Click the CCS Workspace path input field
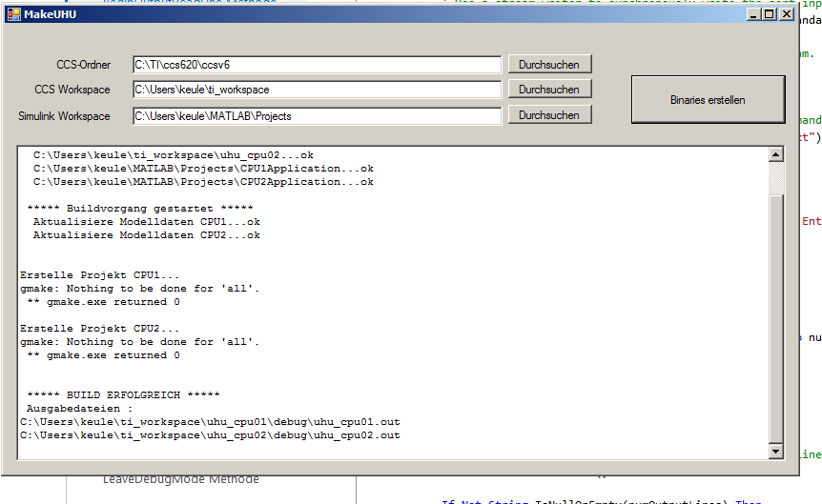Screen dimensions: 822x504 point(318,90)
